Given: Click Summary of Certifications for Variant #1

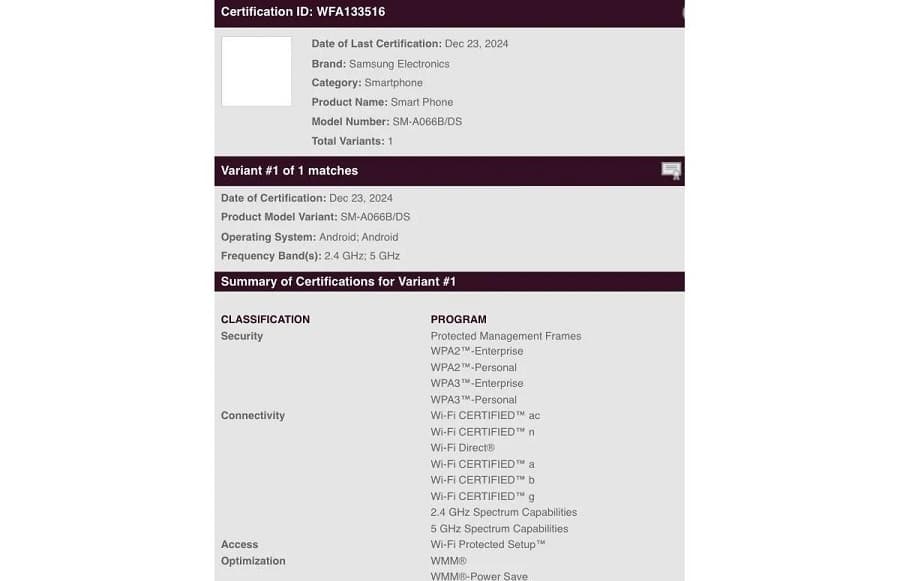Looking at the screenshot, I should pyautogui.click(x=338, y=282).
